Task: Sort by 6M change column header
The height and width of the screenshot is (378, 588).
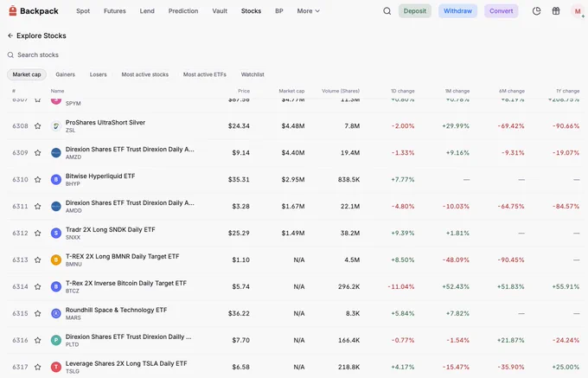Action: click(x=512, y=91)
